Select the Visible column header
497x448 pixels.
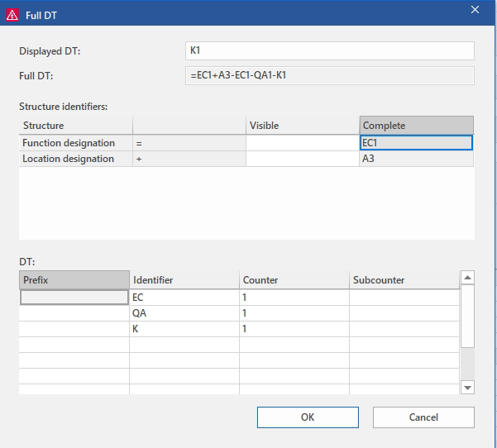coord(302,126)
